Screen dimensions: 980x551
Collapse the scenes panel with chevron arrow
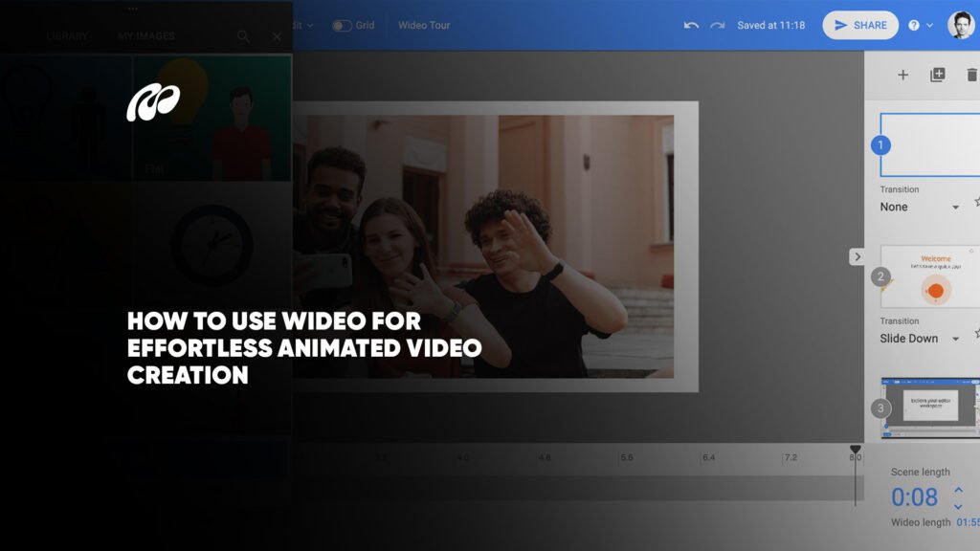[x=857, y=256]
